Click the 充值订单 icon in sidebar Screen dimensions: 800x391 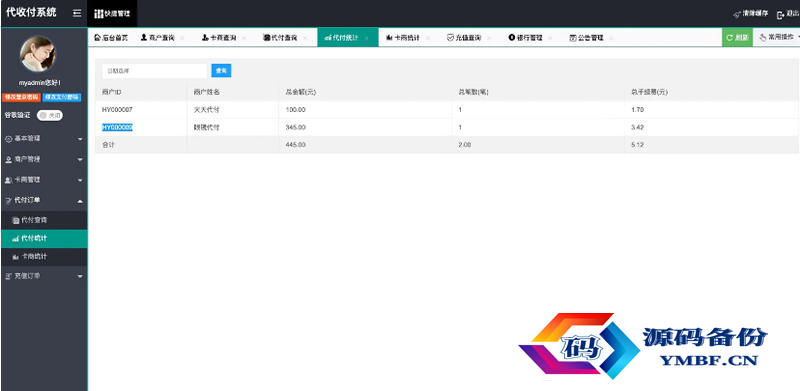pyautogui.click(x=8, y=276)
